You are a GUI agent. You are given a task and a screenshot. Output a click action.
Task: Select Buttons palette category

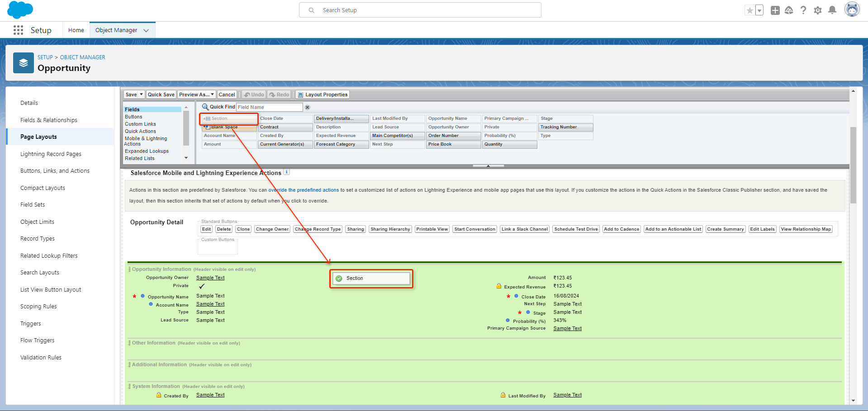coord(133,117)
